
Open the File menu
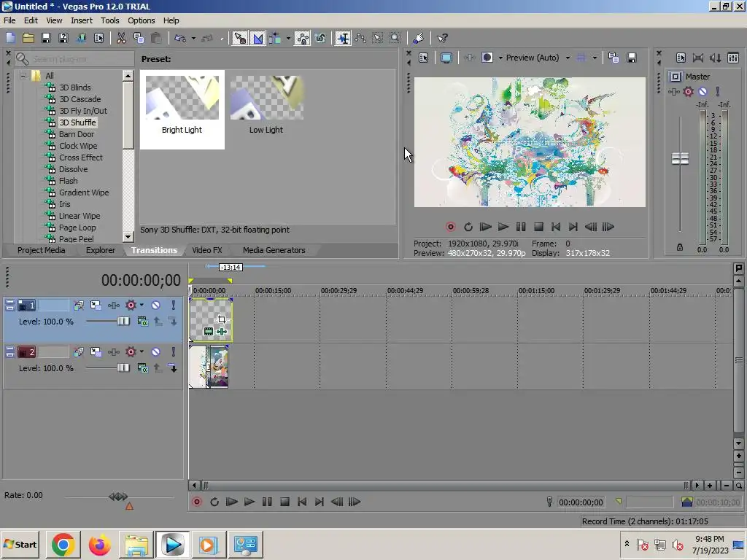[x=9, y=20]
